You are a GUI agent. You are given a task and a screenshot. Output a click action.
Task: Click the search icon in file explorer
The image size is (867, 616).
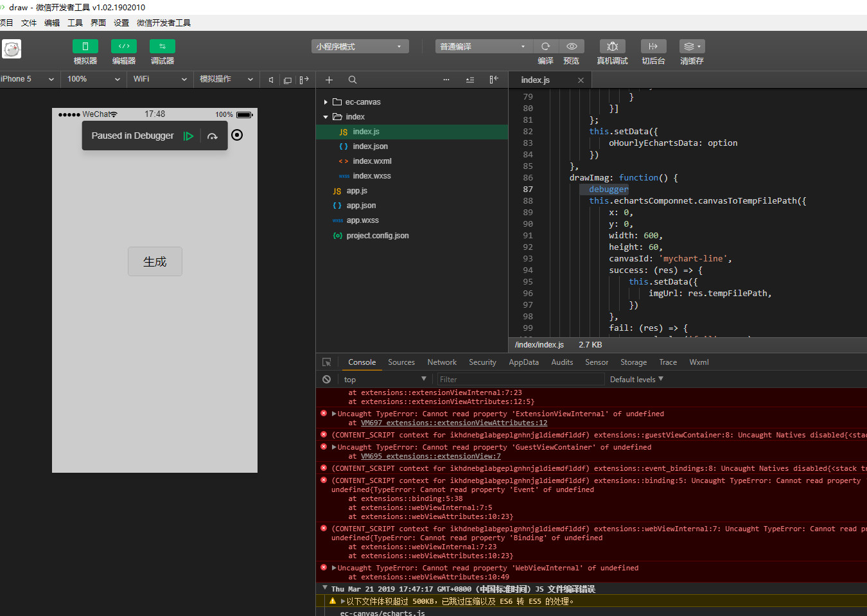353,80
